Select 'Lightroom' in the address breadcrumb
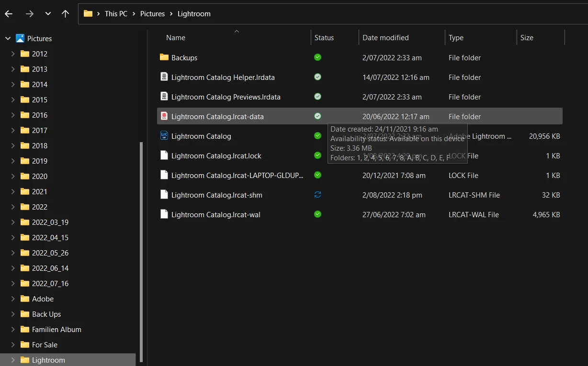The width and height of the screenshot is (588, 366). pyautogui.click(x=194, y=14)
